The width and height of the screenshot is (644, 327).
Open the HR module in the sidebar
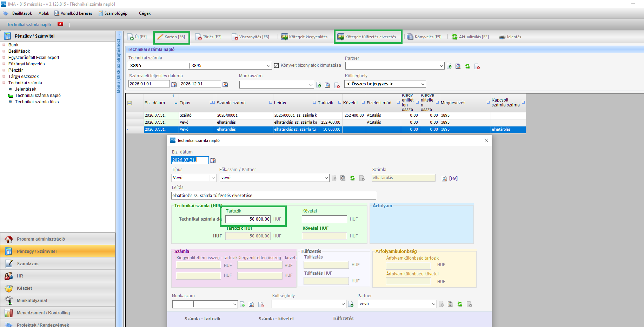pyautogui.click(x=58, y=276)
